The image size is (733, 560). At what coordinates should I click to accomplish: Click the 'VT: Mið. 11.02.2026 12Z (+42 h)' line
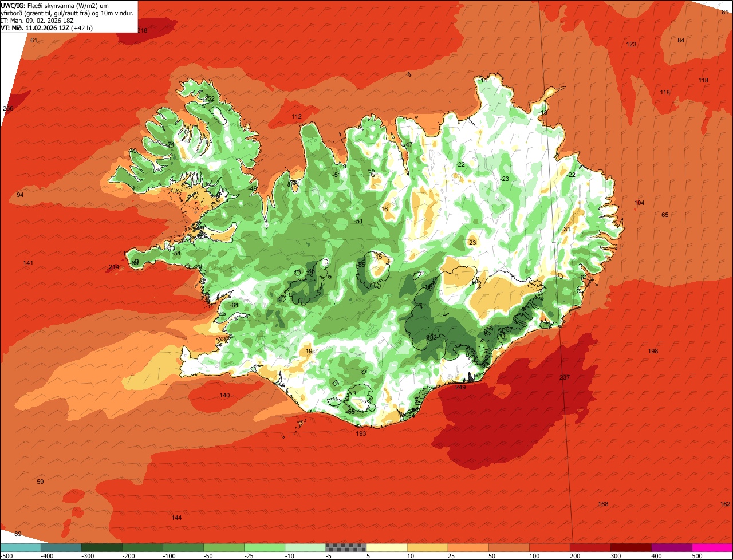coord(47,27)
